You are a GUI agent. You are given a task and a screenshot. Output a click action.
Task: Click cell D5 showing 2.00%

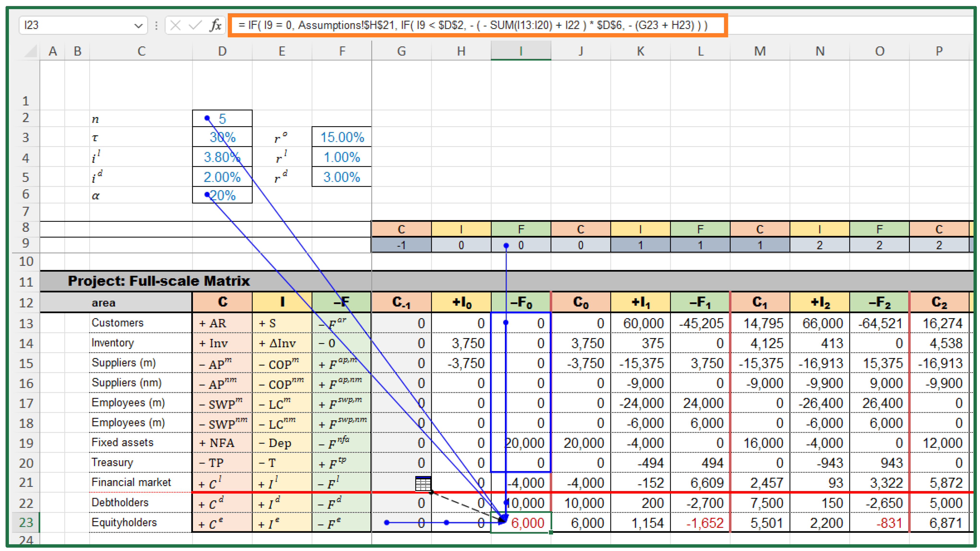pos(222,177)
